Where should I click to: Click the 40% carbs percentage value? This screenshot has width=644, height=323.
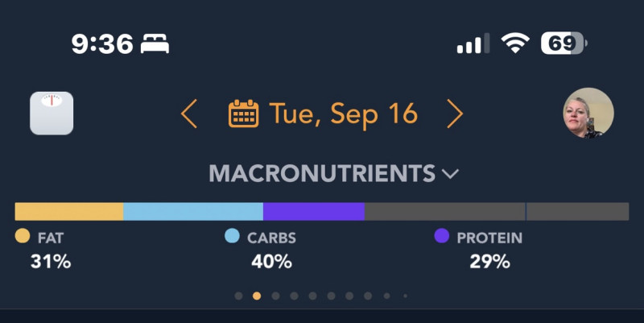point(271,262)
